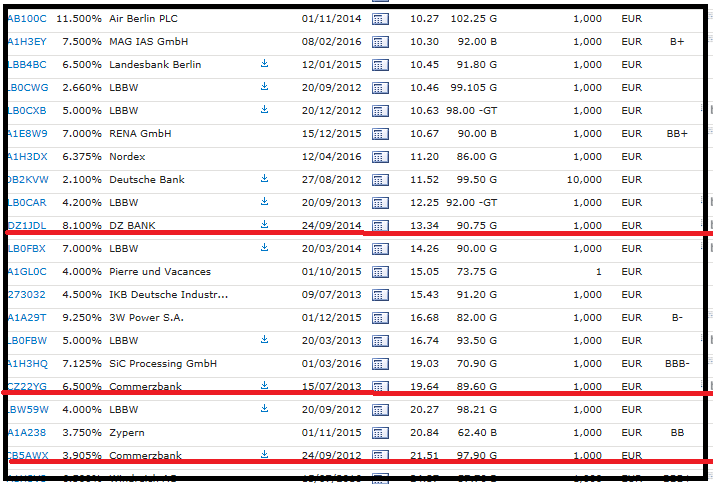Click denomination 10,000 in Deutsche Bank row
Screen dimensions: 713x484
click(584, 180)
